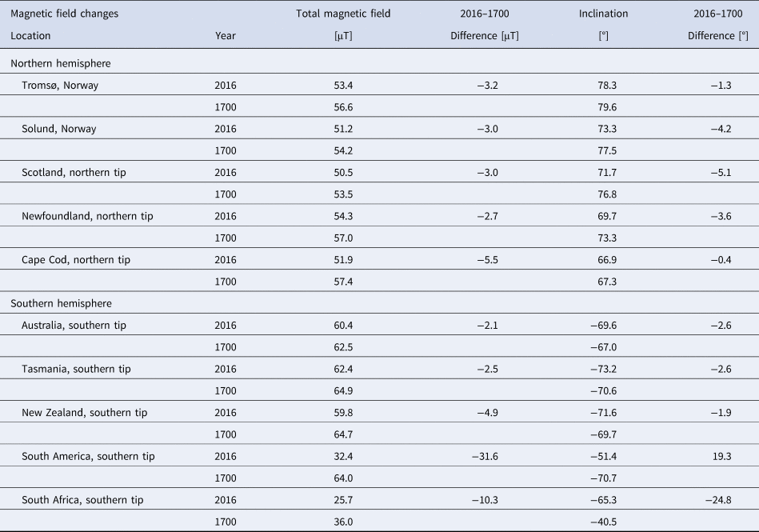The width and height of the screenshot is (759, 532).
Task: Select the Scotland, northern tip row label
Action: pyautogui.click(x=74, y=172)
